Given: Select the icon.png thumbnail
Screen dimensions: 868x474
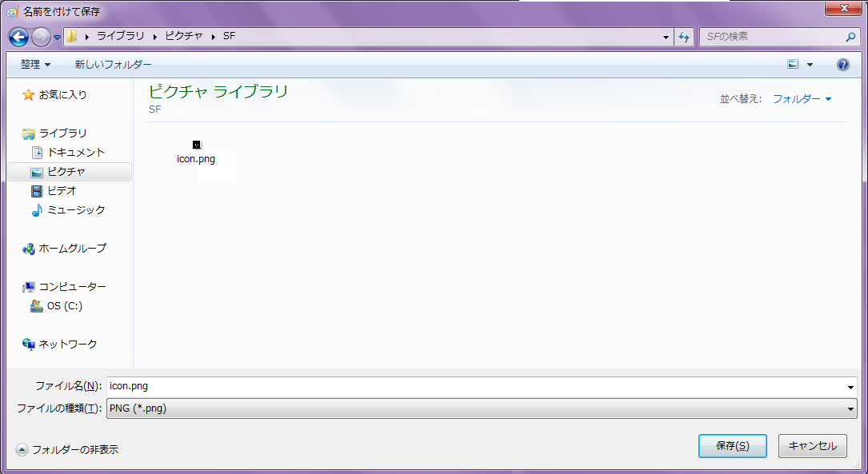Looking at the screenshot, I should 197,145.
